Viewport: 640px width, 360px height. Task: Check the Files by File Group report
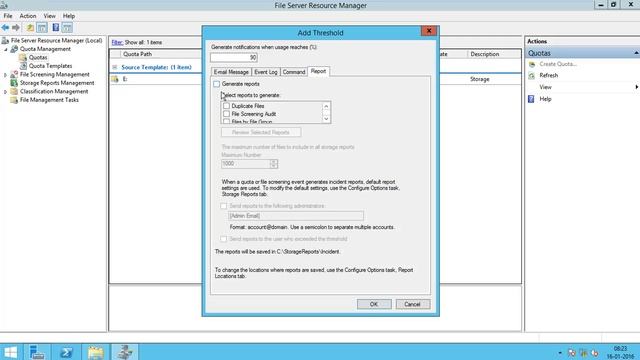(226, 121)
